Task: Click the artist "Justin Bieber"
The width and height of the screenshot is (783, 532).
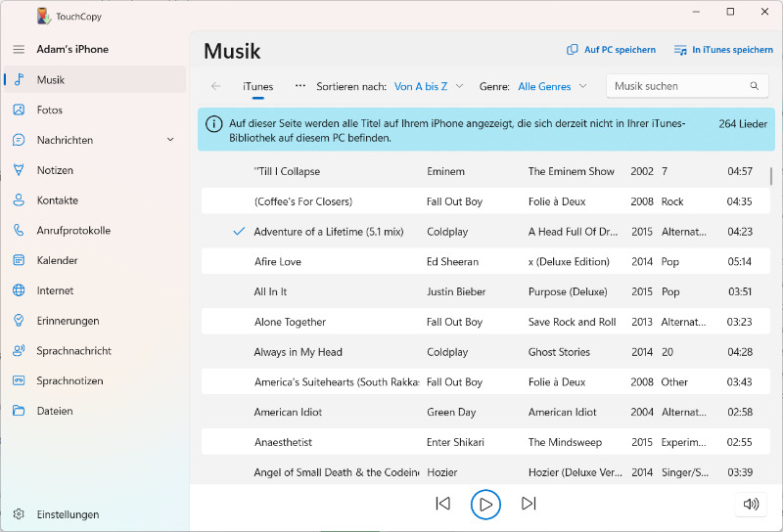Action: 456,291
